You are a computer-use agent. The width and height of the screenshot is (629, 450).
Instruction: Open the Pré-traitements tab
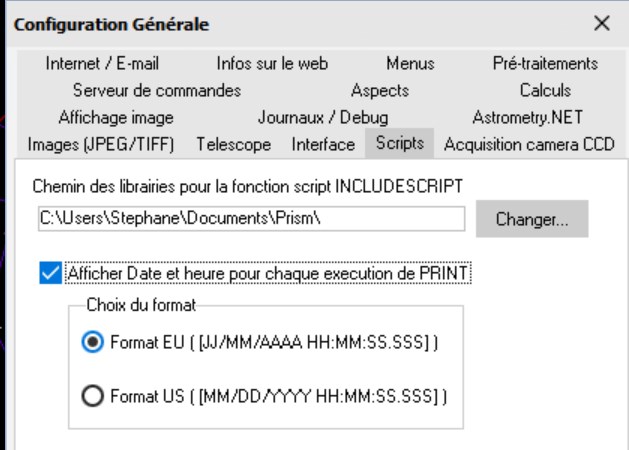coord(545,64)
